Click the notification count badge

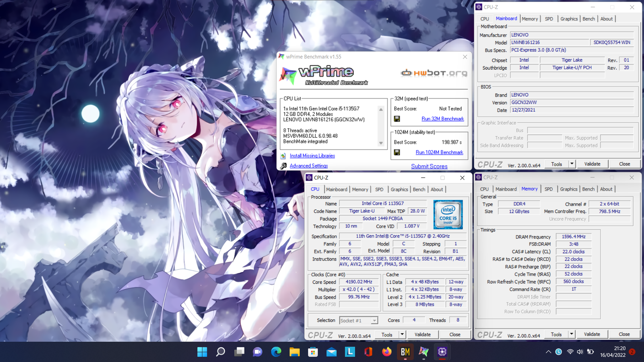pos(632,352)
